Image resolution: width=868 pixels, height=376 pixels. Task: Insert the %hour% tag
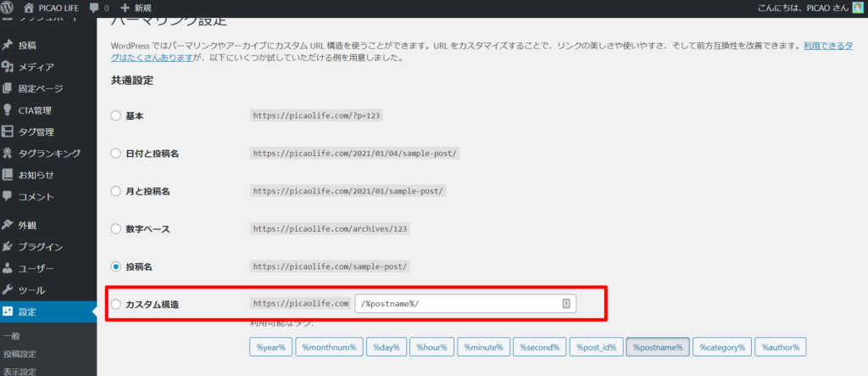[x=431, y=347]
